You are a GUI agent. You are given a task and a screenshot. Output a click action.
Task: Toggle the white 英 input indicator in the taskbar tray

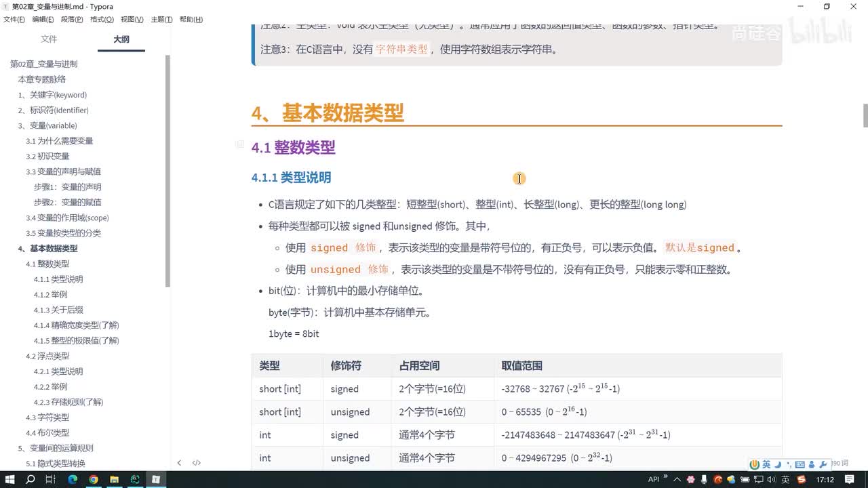[785, 480]
